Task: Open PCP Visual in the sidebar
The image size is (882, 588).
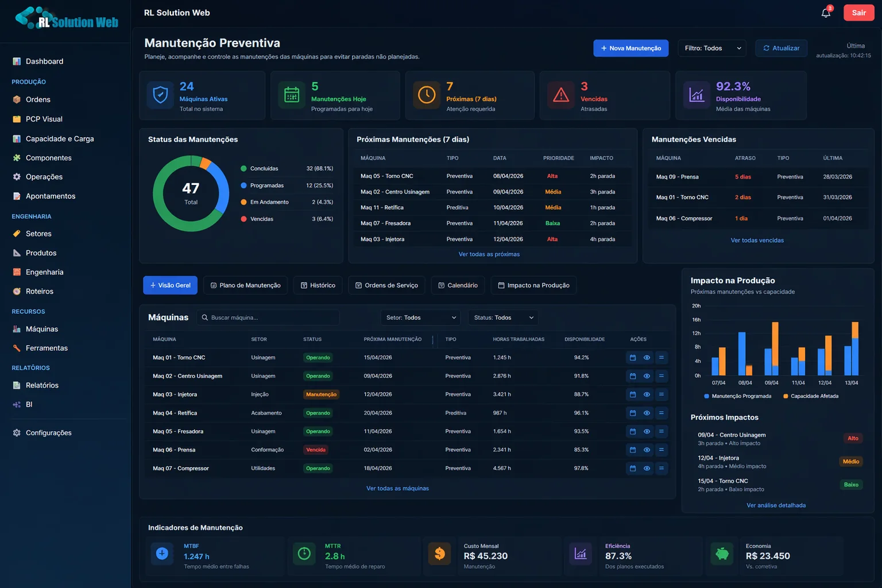Action: tap(44, 119)
